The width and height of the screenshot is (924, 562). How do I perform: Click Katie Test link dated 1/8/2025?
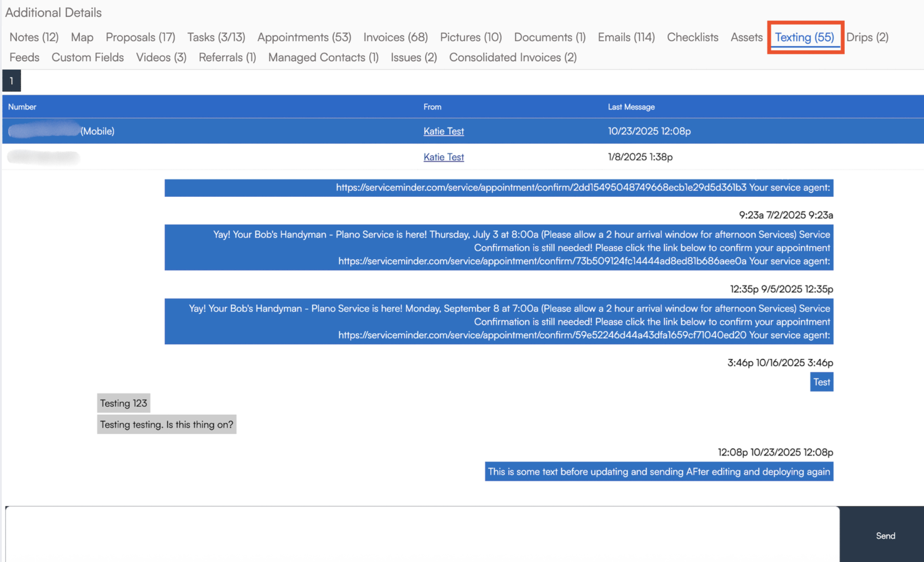point(443,157)
